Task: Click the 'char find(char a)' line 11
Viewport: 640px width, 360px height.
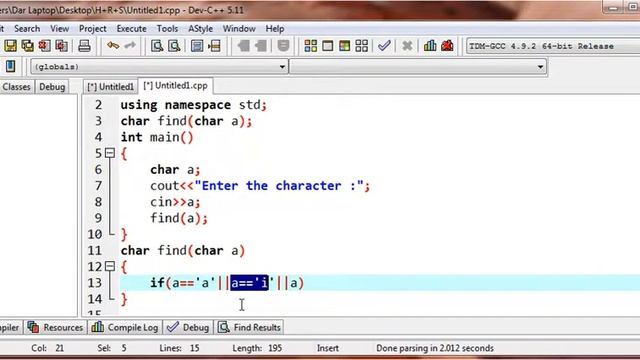Action: [x=182, y=250]
